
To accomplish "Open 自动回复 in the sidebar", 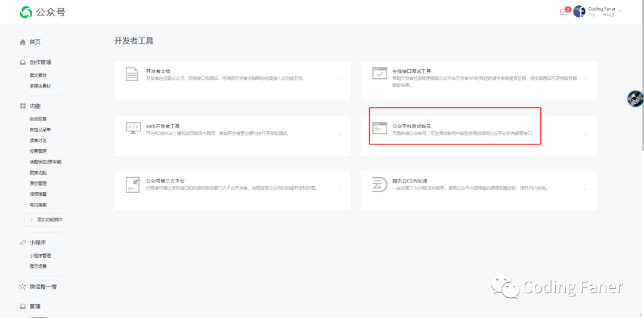I will coord(38,119).
